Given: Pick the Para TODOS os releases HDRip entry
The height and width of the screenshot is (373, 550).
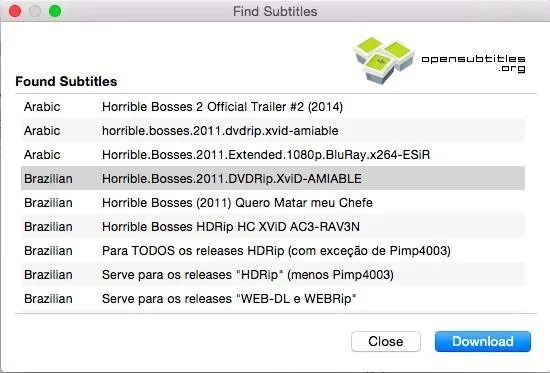Looking at the screenshot, I should point(273,251).
